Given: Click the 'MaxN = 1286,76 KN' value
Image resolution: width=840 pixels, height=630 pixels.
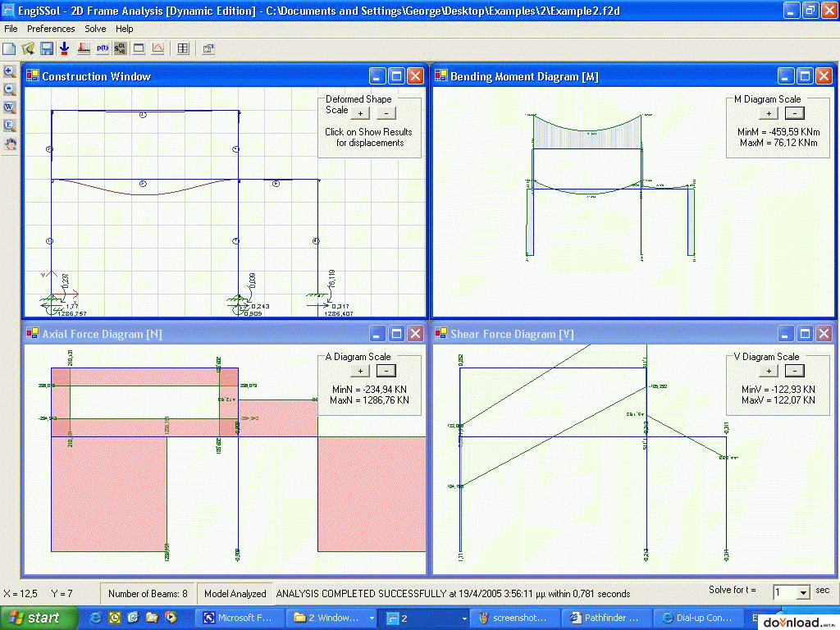Looking at the screenshot, I should (370, 400).
